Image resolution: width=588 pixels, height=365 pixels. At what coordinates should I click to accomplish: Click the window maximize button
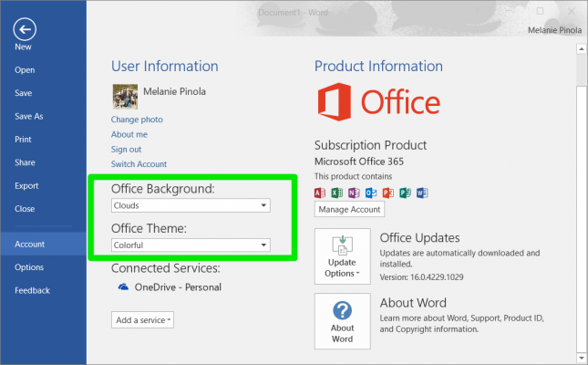540,11
